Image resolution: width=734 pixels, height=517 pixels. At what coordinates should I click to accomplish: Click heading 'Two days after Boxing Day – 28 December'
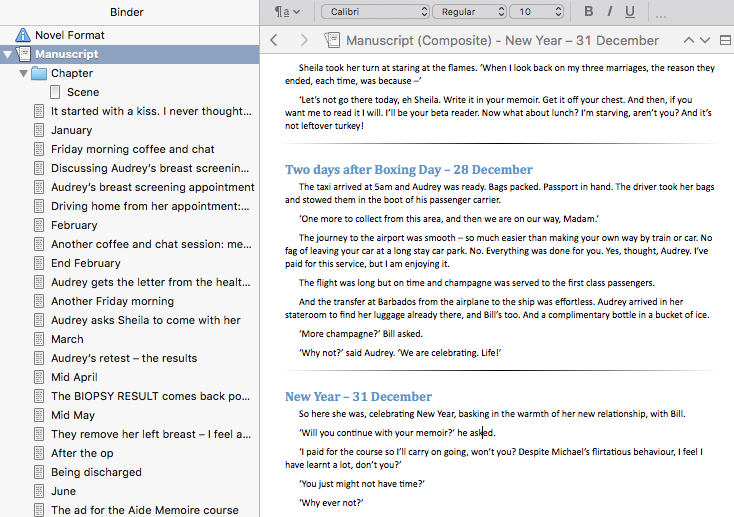coord(409,170)
